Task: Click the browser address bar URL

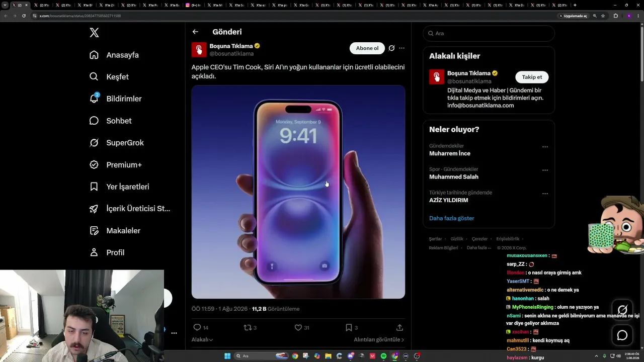Action: click(80, 16)
